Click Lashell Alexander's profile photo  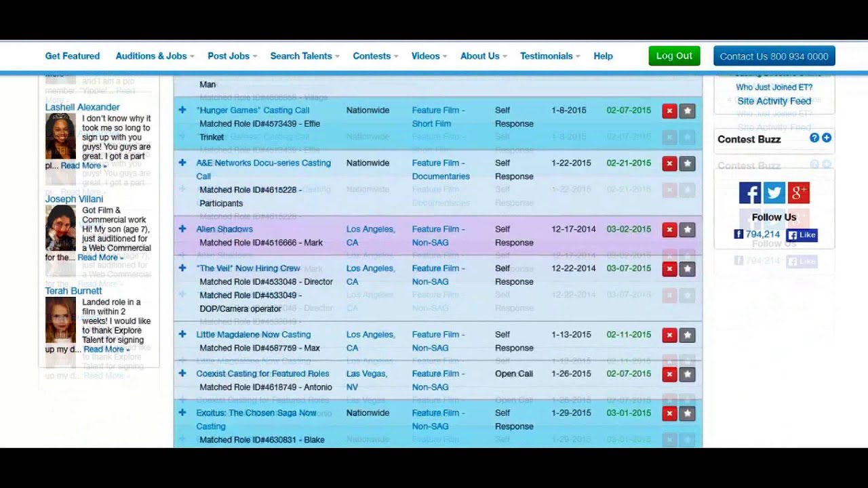pos(60,136)
